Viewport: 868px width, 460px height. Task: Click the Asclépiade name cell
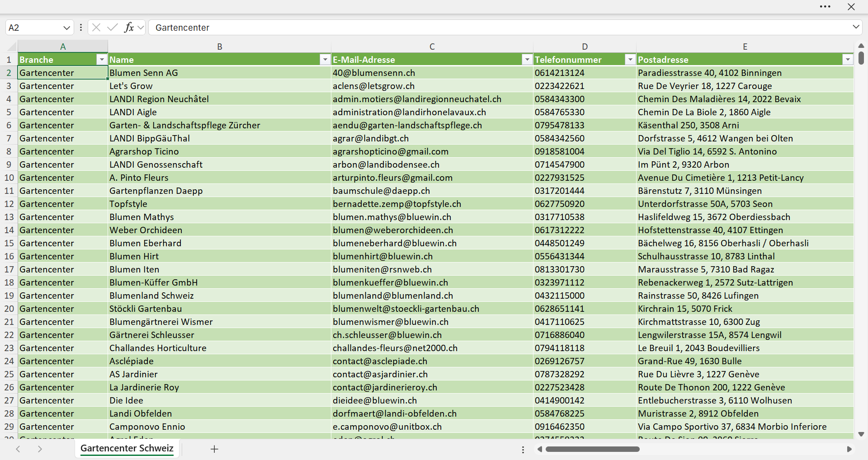pos(220,361)
